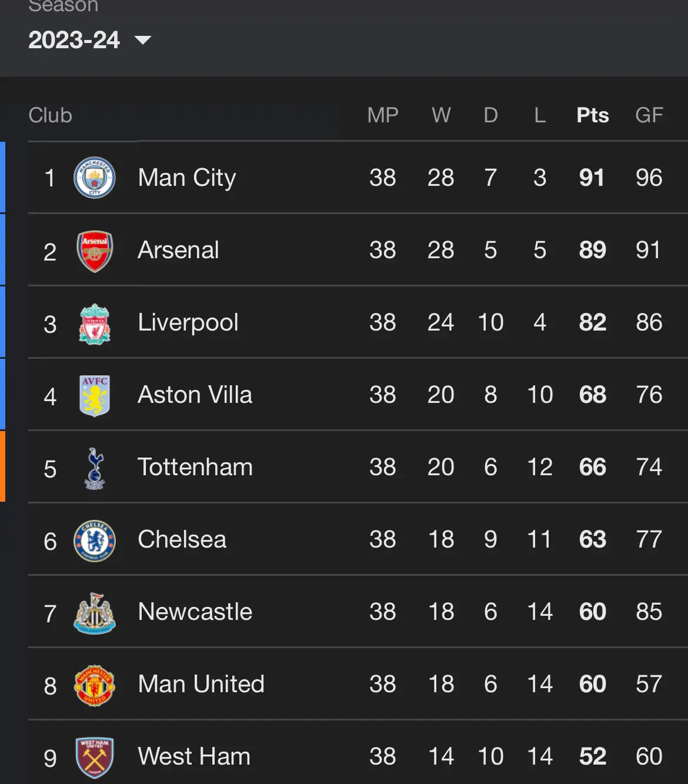
Task: Open the Arsenal team name link
Action: pos(178,250)
